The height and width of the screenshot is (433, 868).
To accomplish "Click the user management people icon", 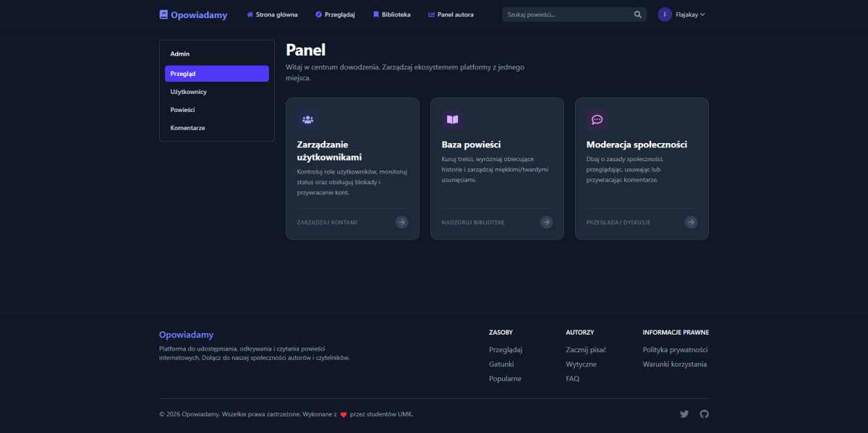I will point(307,119).
